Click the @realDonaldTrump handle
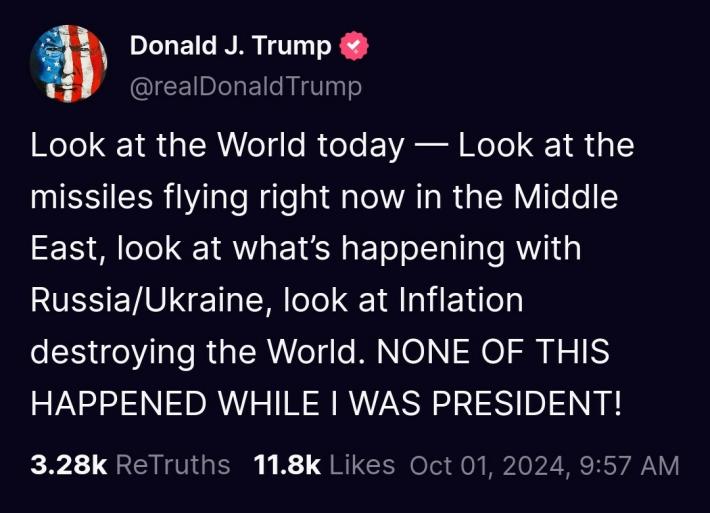The height and width of the screenshot is (513, 710). [x=246, y=87]
